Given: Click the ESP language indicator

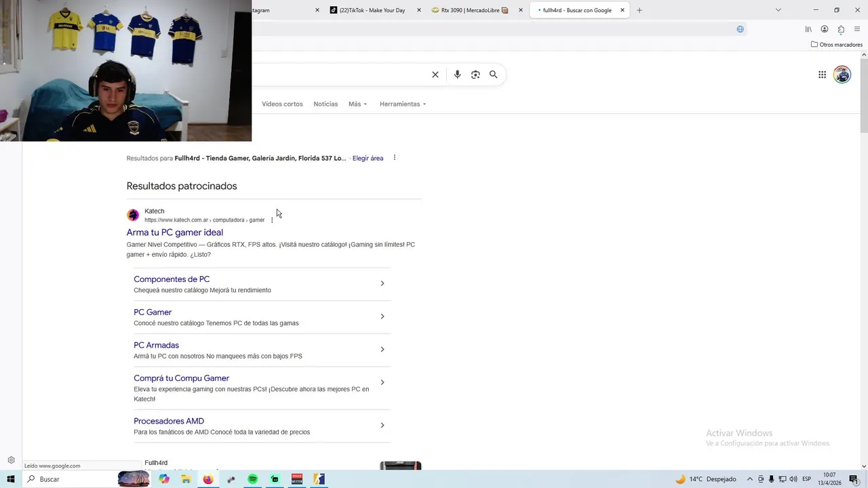Looking at the screenshot, I should pyautogui.click(x=807, y=479).
